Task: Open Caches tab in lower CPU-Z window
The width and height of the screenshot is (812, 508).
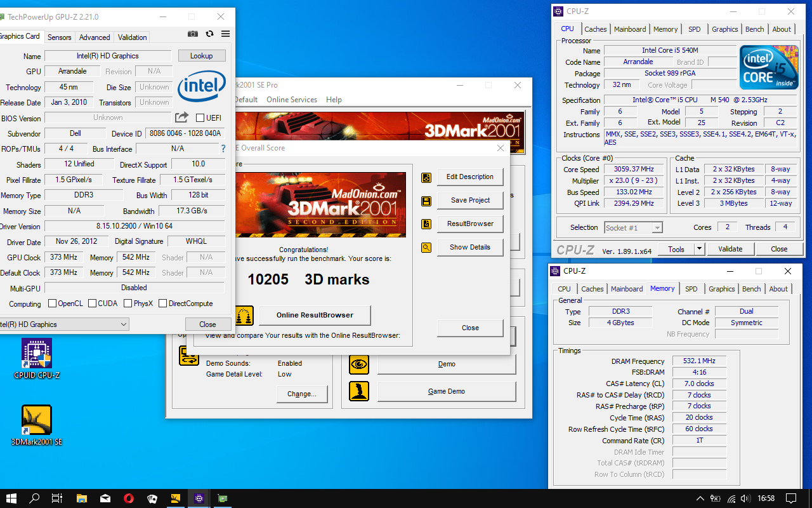Action: coord(593,289)
